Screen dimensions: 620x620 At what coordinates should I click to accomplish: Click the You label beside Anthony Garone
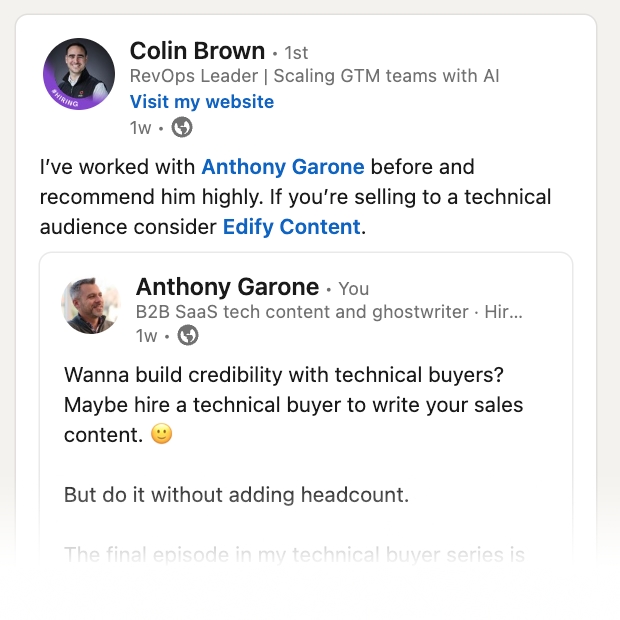point(353,289)
